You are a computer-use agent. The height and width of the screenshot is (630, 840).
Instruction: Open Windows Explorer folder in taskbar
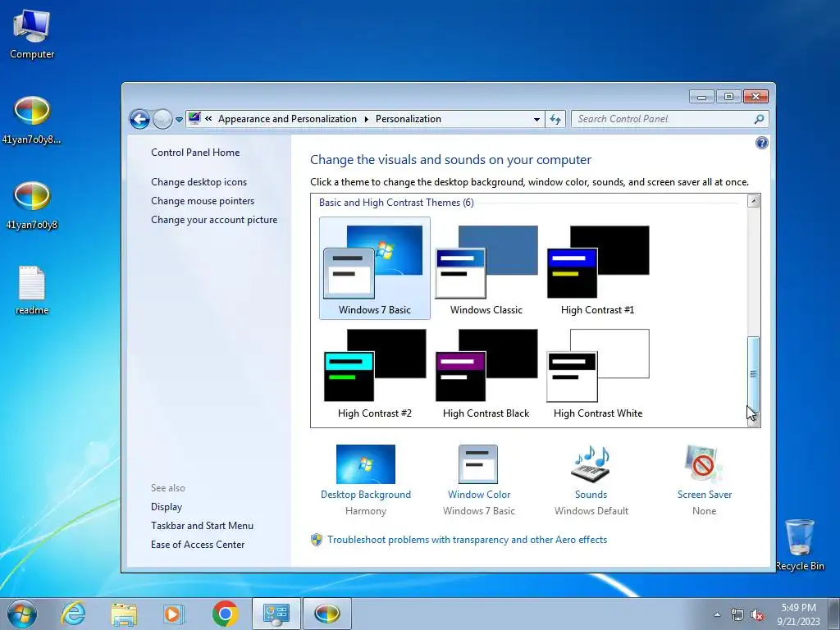(x=124, y=614)
